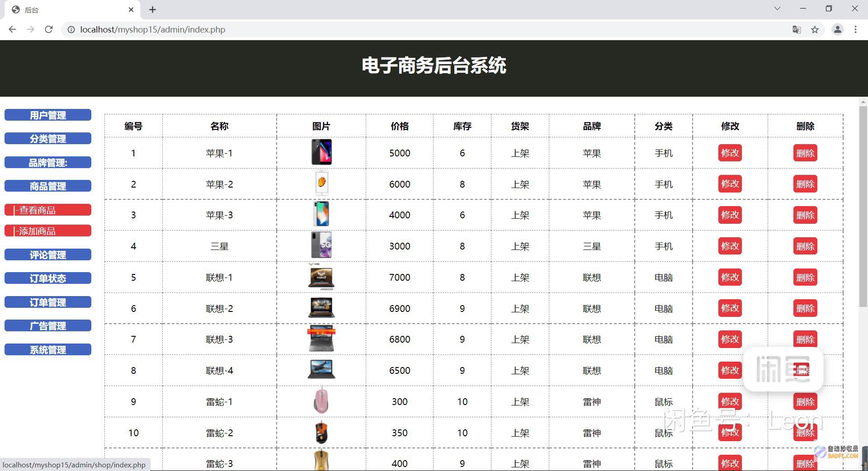Open 分类管理 in the sidebar

[x=48, y=138]
